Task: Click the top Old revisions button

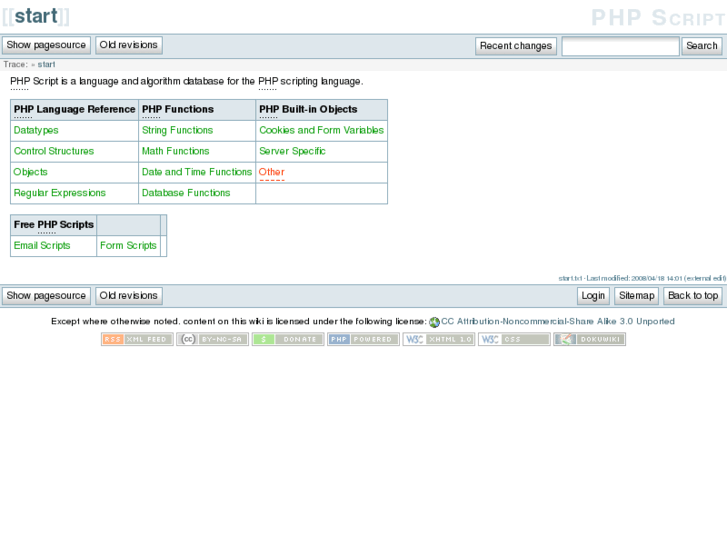Action: click(x=129, y=45)
